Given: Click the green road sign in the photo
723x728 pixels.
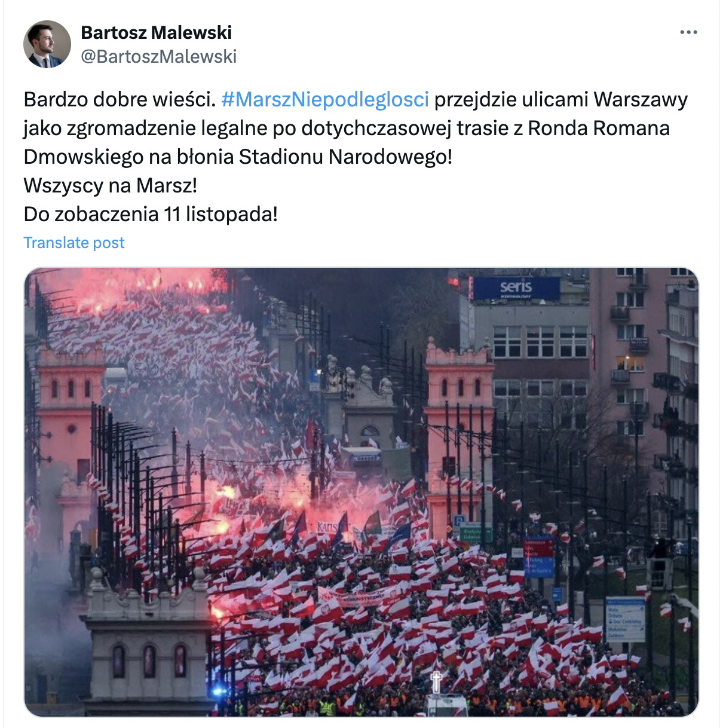Looking at the screenshot, I should (x=476, y=533).
